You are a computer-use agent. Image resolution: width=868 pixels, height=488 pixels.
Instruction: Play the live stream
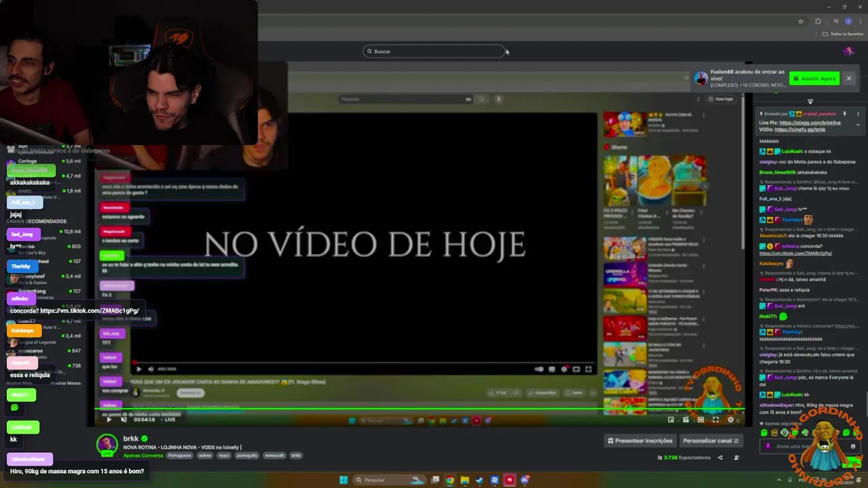pos(108,420)
